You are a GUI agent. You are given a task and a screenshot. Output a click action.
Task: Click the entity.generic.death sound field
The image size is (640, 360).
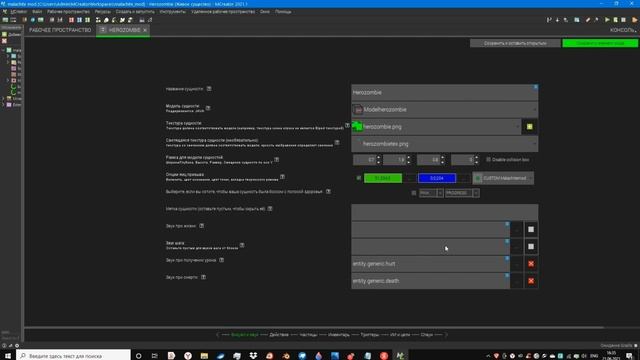coord(430,281)
